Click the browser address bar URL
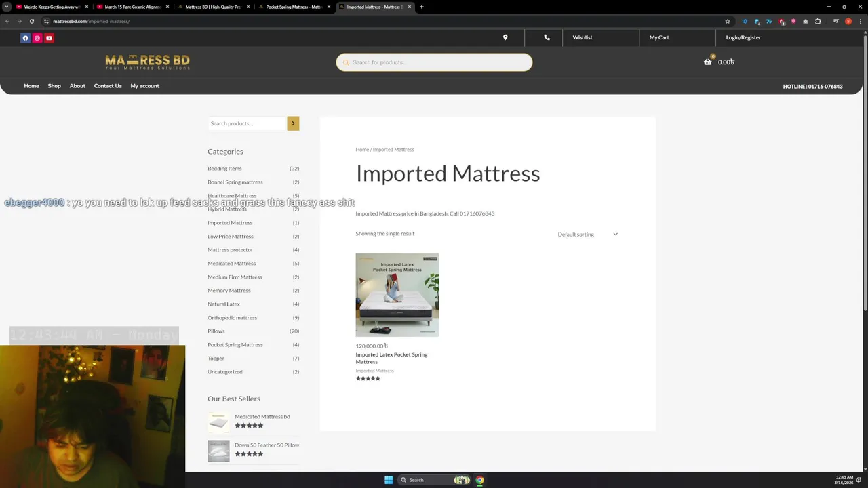This screenshot has width=868, height=488. [x=91, y=21]
